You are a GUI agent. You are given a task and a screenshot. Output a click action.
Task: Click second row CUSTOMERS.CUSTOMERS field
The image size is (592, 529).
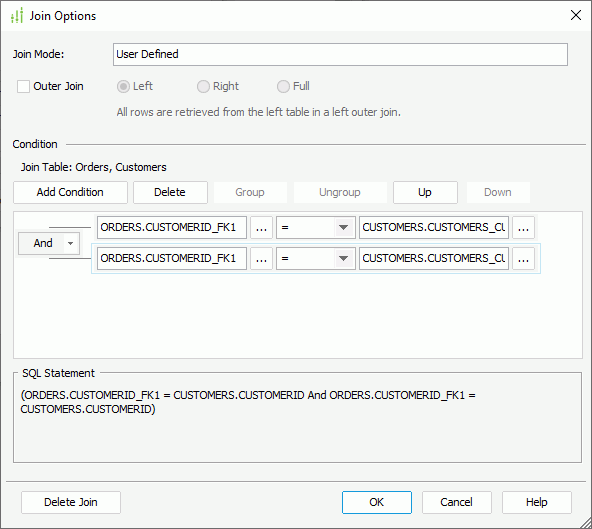[x=434, y=258]
